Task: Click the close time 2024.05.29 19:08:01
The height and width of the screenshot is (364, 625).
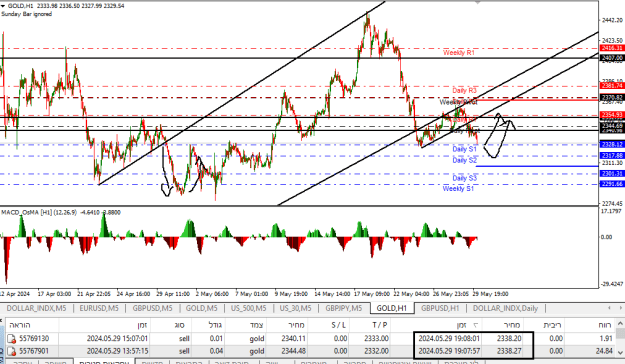Action: [x=449, y=339]
